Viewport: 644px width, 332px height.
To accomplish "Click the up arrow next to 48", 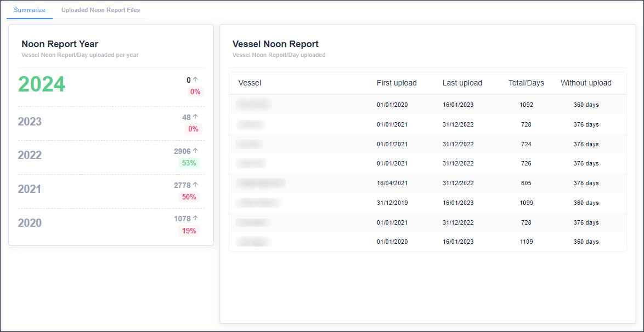I will pos(195,117).
